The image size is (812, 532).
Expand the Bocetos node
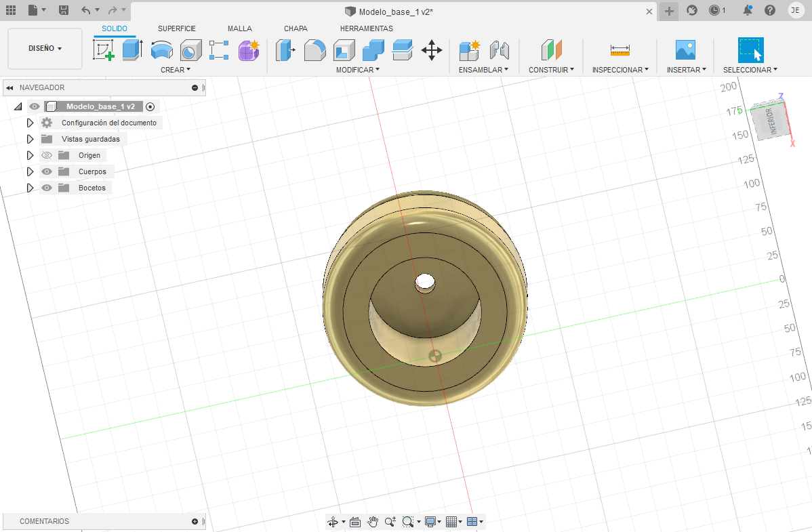(x=30, y=188)
